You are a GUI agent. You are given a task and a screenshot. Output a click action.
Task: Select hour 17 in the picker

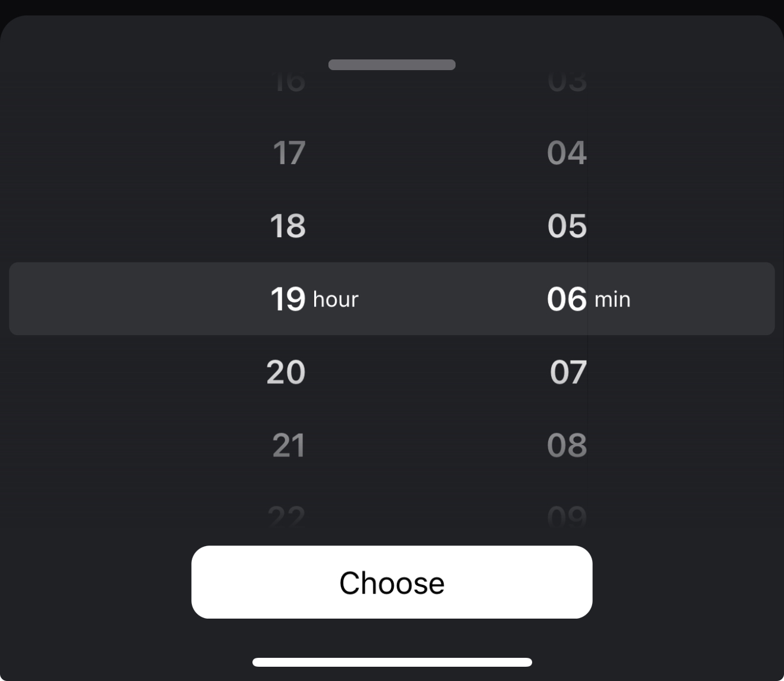[289, 153]
